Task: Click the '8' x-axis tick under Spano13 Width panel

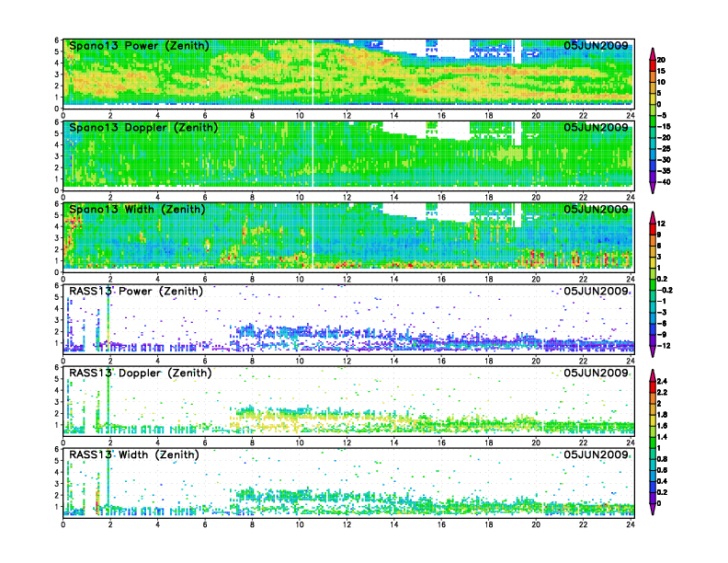Action: tap(252, 279)
